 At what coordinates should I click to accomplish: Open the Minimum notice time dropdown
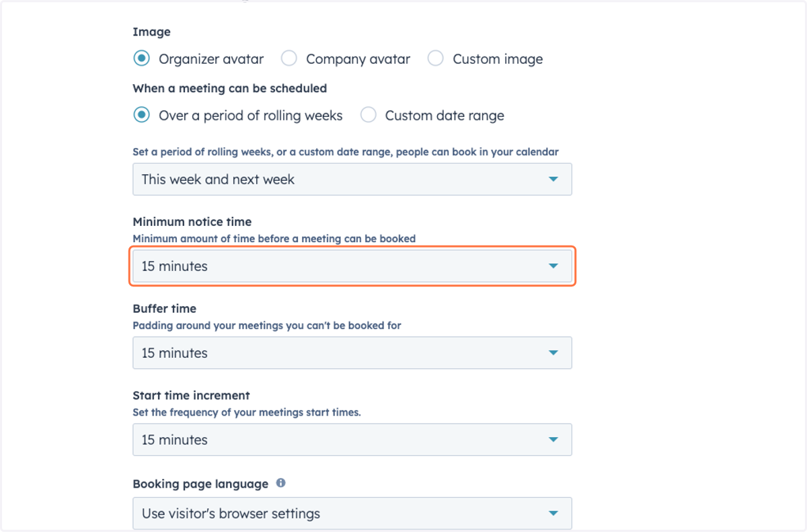click(x=352, y=266)
